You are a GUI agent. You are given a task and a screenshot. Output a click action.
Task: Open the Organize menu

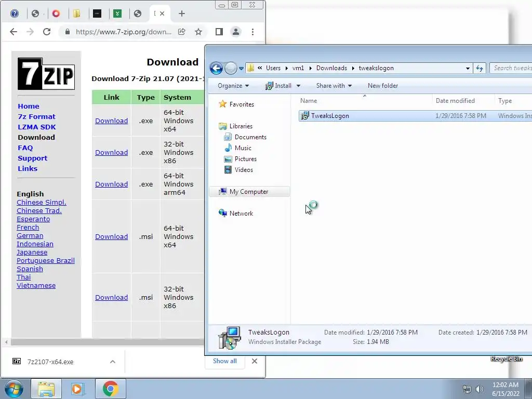coord(233,86)
